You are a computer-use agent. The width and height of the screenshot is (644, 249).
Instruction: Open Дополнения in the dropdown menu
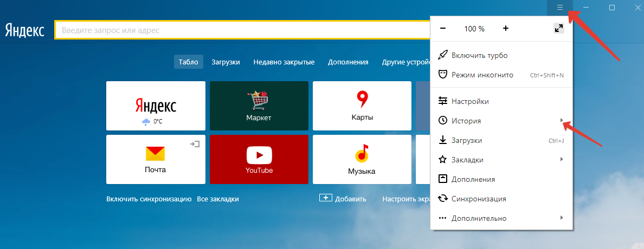(501, 179)
